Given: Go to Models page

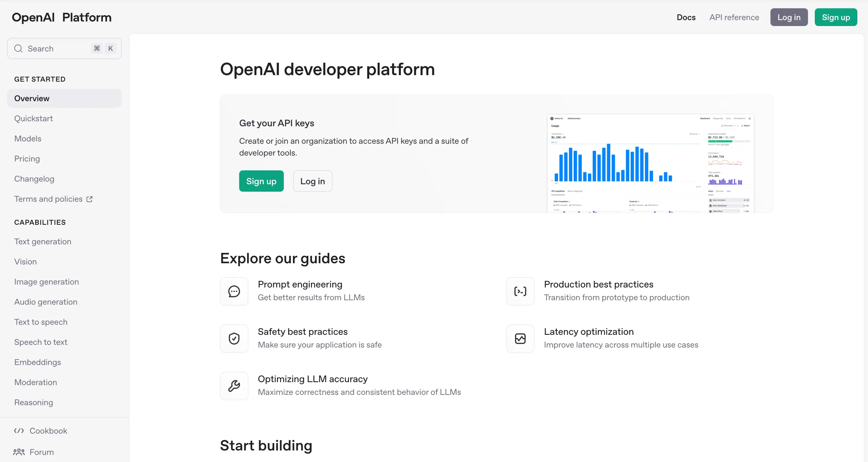Looking at the screenshot, I should click(x=27, y=139).
